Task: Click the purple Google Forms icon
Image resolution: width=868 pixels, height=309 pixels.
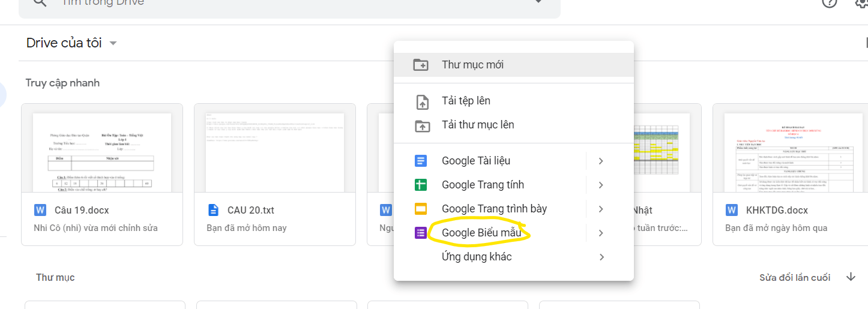Action: pos(421,233)
